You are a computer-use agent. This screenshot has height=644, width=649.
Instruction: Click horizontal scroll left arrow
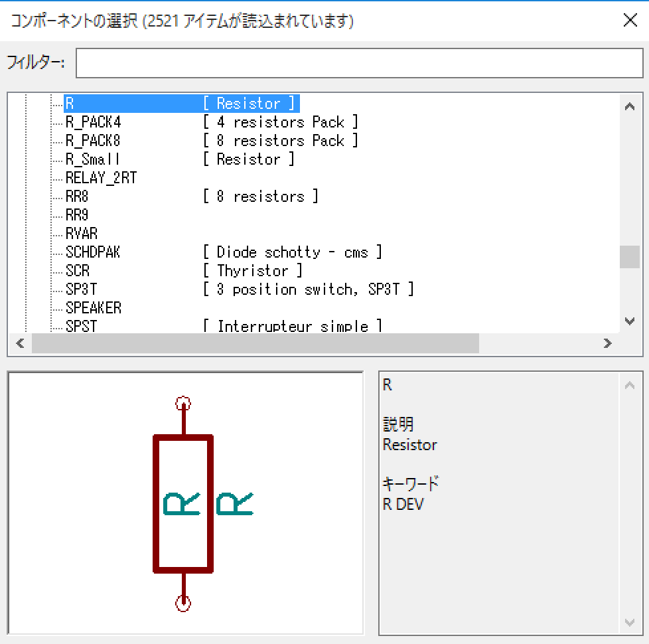pyautogui.click(x=20, y=343)
